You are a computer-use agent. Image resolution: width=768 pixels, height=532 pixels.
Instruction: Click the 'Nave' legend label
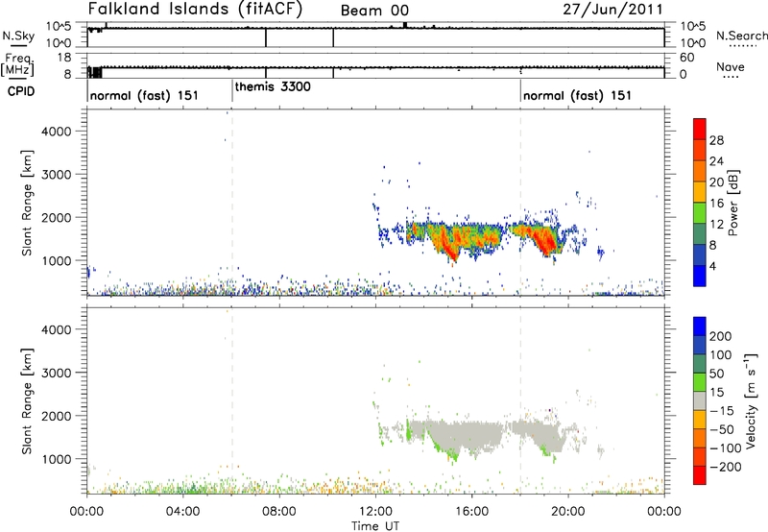(731, 66)
